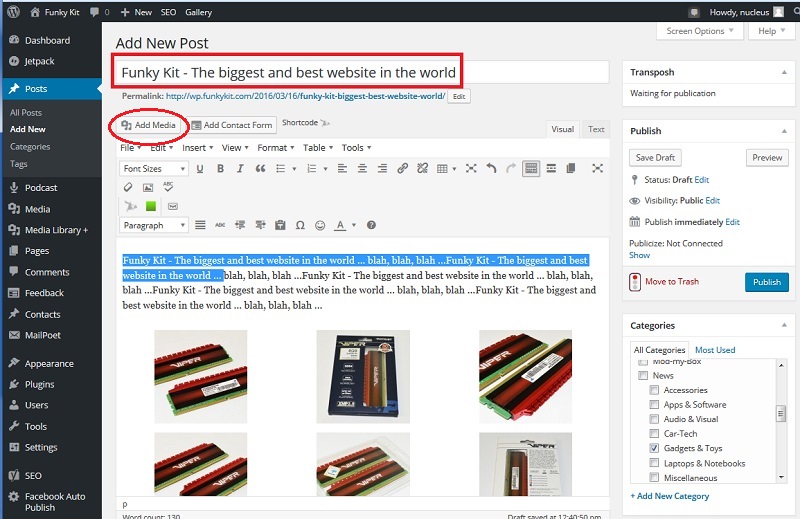
Task: Open the editor Format menu
Action: pyautogui.click(x=276, y=148)
